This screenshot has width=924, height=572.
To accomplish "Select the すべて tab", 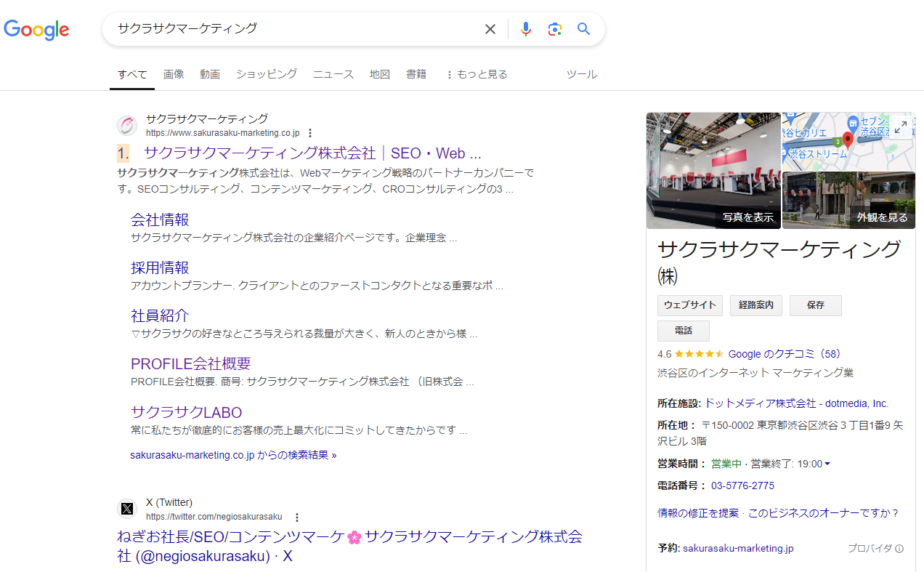I will 132,74.
